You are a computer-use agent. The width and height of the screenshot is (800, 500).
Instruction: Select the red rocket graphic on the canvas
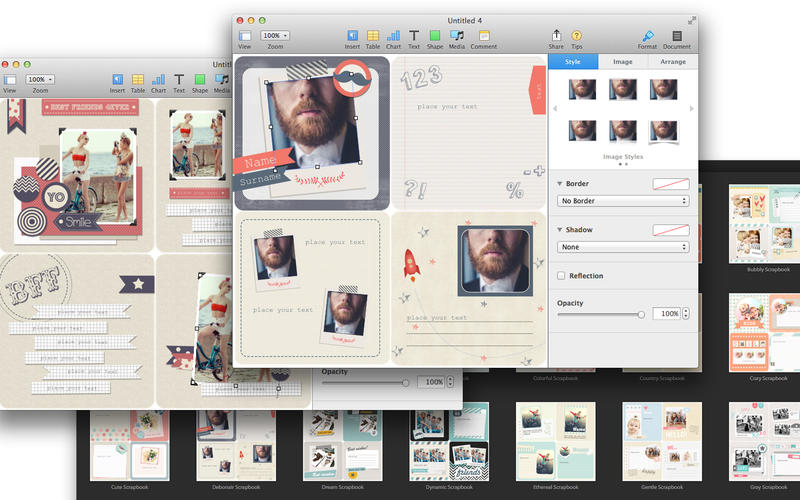coord(411,265)
